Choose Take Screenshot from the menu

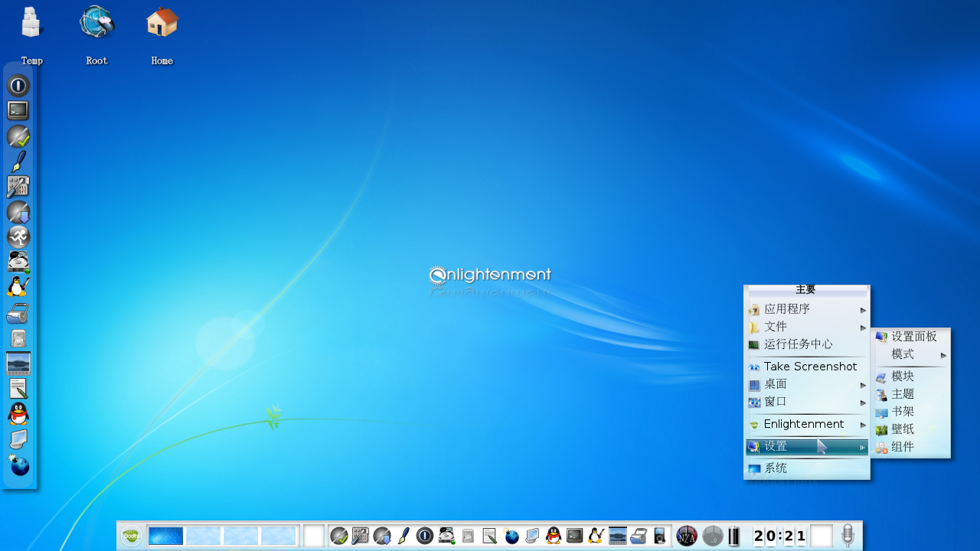click(x=807, y=367)
